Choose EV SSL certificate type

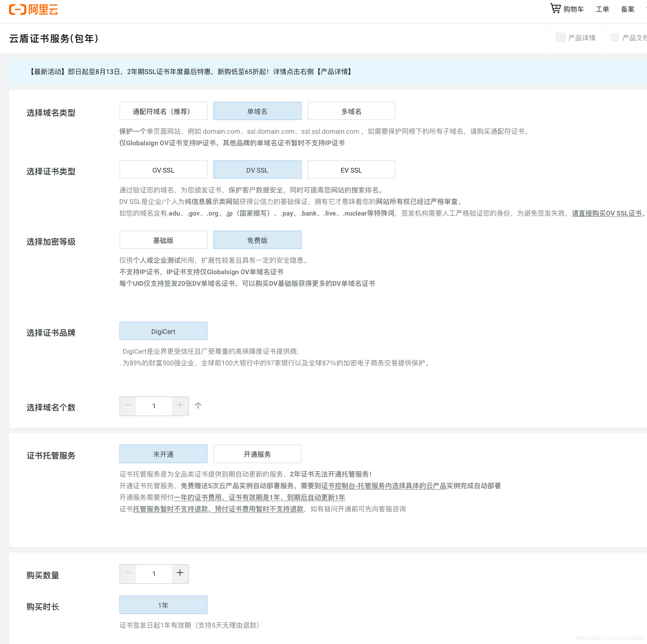coord(351,170)
